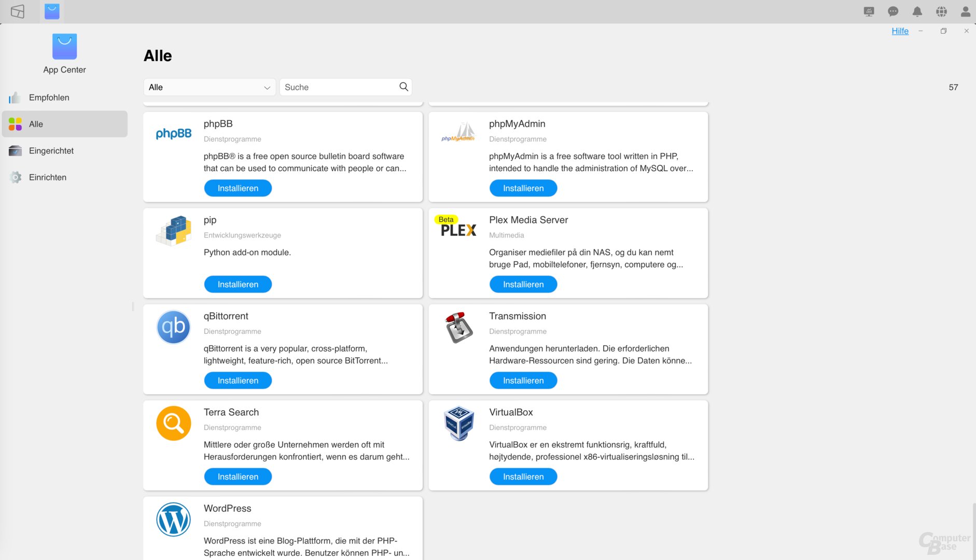Open the Hilfe link
This screenshot has width=976, height=560.
pos(900,31)
